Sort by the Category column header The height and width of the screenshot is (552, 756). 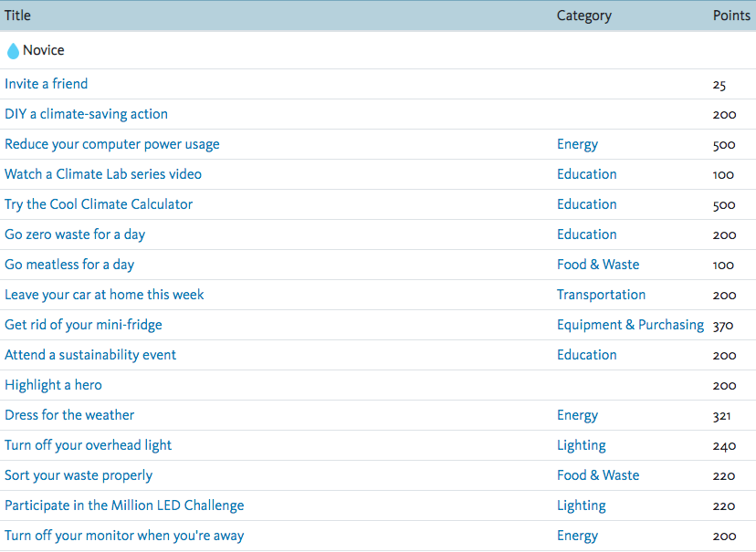coord(583,16)
